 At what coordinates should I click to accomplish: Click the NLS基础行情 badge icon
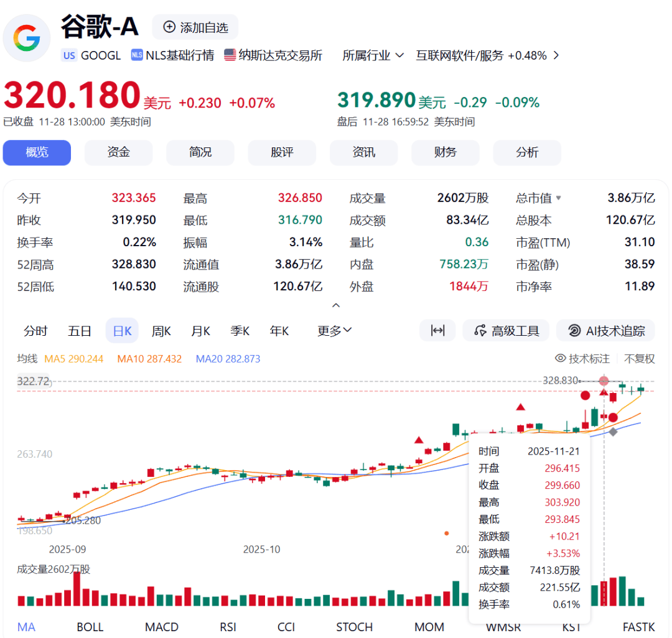click(137, 55)
